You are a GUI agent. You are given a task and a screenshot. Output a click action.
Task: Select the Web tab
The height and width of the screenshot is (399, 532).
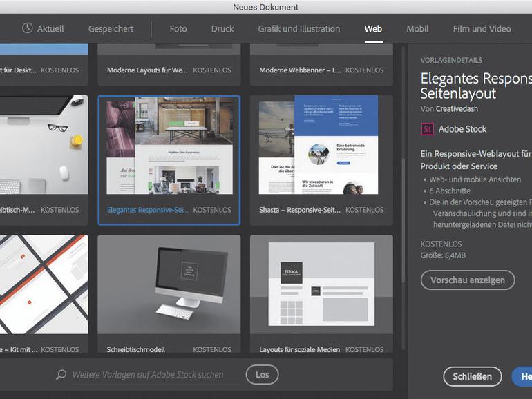[x=373, y=29]
